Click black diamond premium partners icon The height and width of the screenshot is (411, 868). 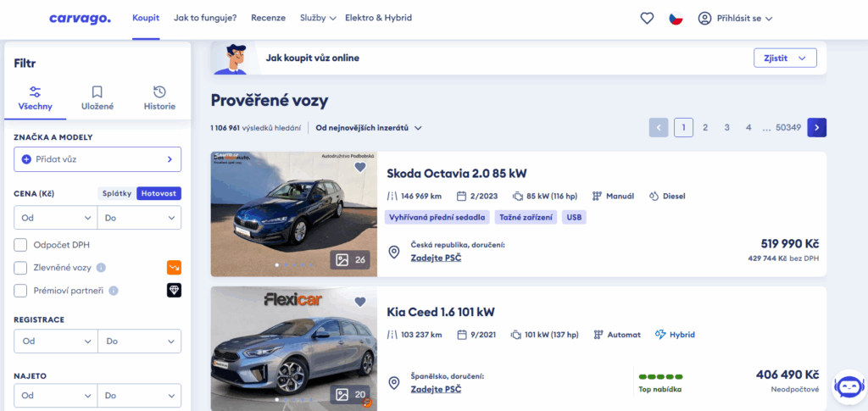(175, 291)
